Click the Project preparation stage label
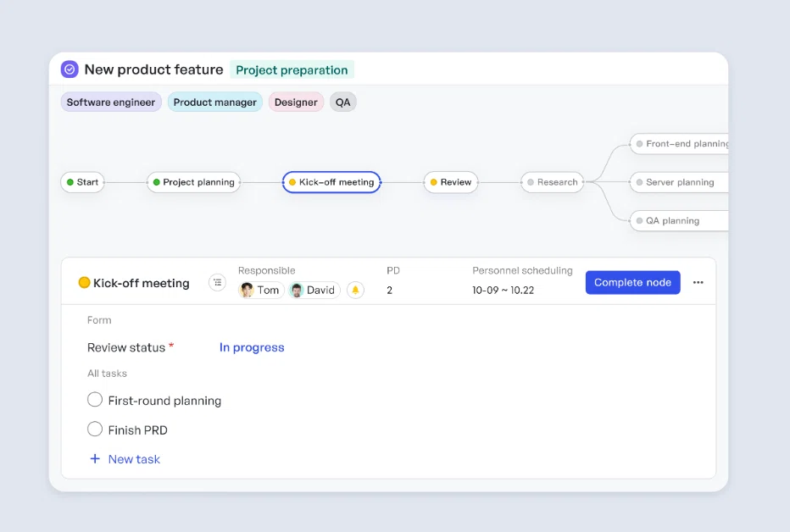Image resolution: width=790 pixels, height=532 pixels. [x=292, y=70]
